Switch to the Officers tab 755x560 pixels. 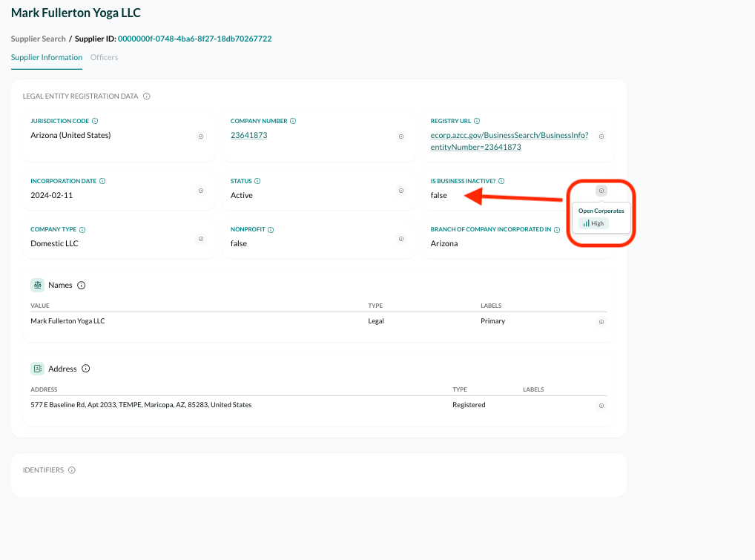pos(104,57)
